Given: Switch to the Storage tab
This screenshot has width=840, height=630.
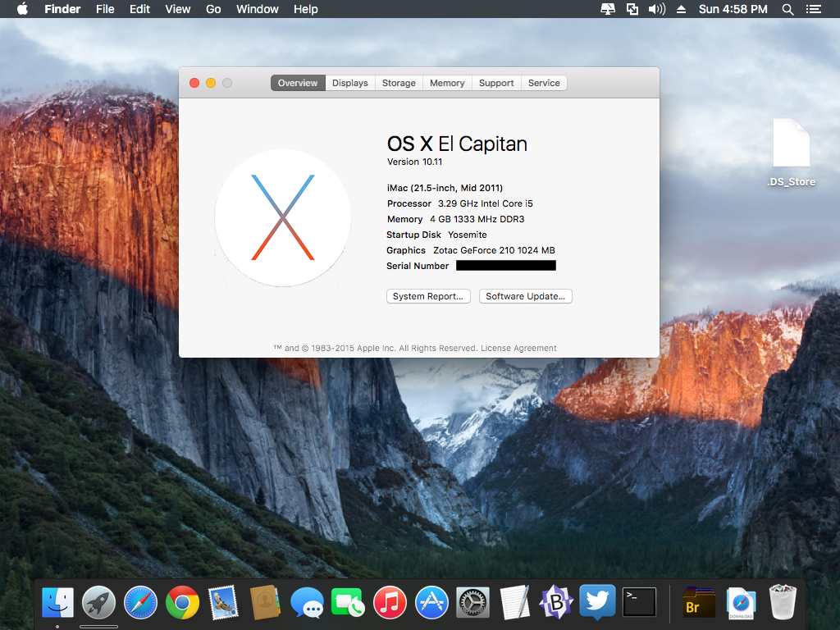Looking at the screenshot, I should [399, 83].
